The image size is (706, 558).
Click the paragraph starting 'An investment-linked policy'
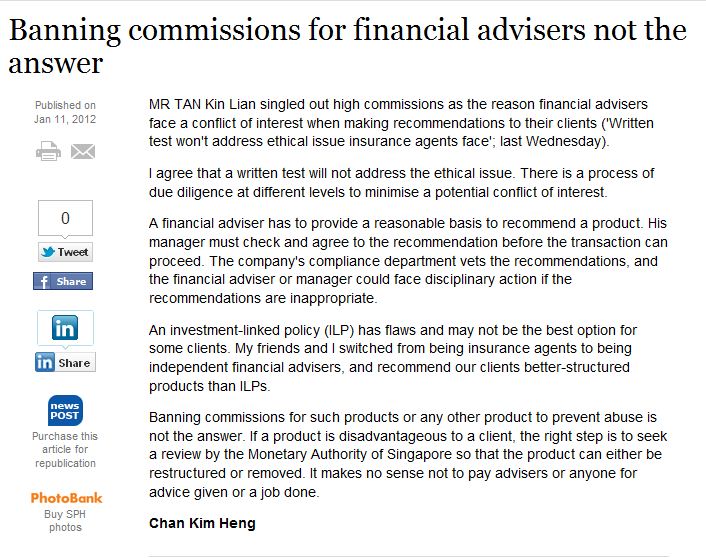392,358
